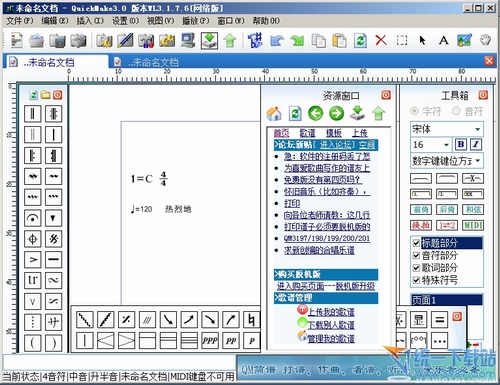Image resolution: width=500 pixels, height=385 pixels.
Task: Click the red X delete toolbar icon
Action: tap(381, 40)
